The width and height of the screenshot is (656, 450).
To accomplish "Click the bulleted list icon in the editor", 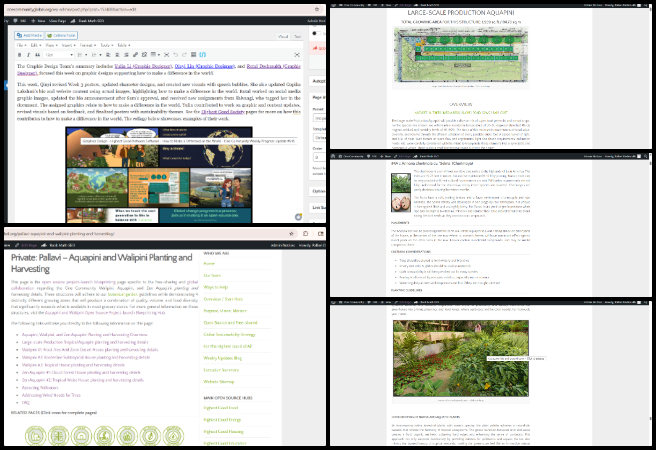I will tap(79, 55).
